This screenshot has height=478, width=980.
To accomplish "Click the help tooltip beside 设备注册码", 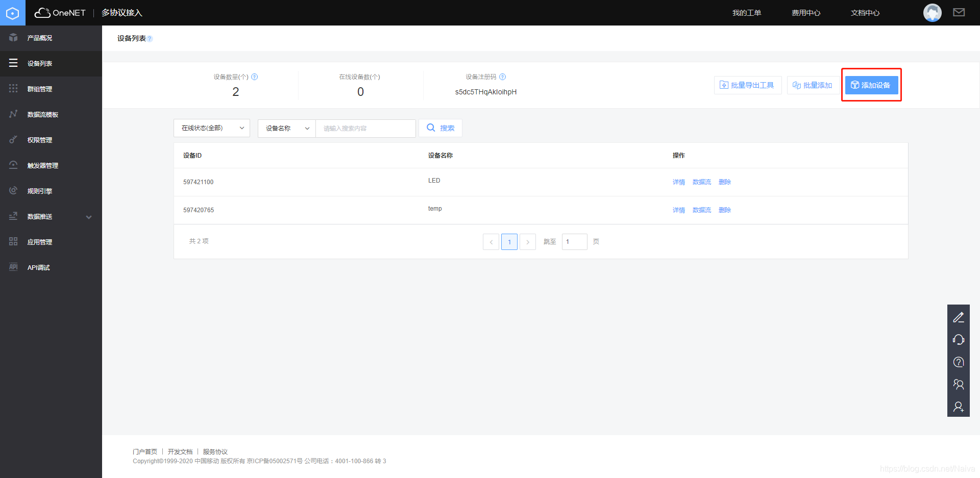I will [502, 77].
